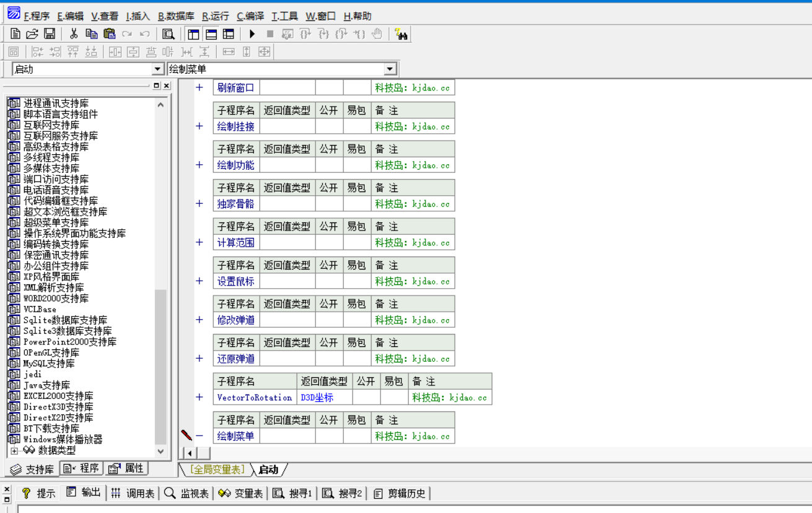Viewport: 812px width, 513px height.
Task: Toggle the second panel layout button
Action: (x=211, y=34)
